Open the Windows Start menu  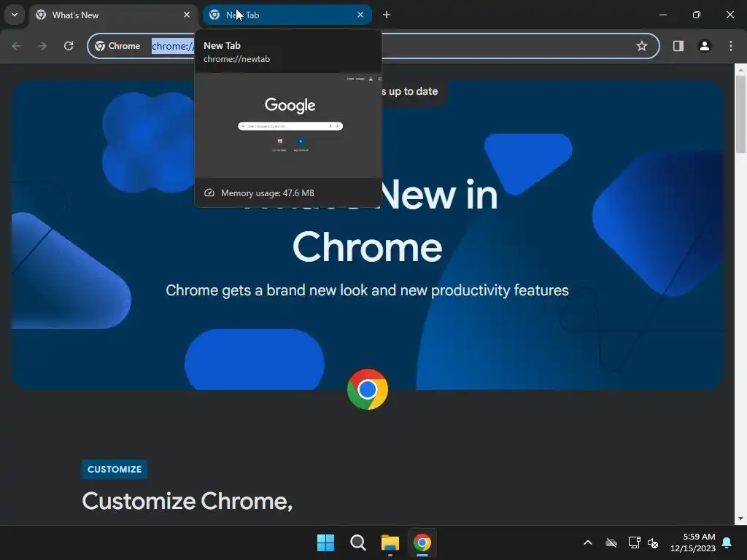click(x=326, y=542)
